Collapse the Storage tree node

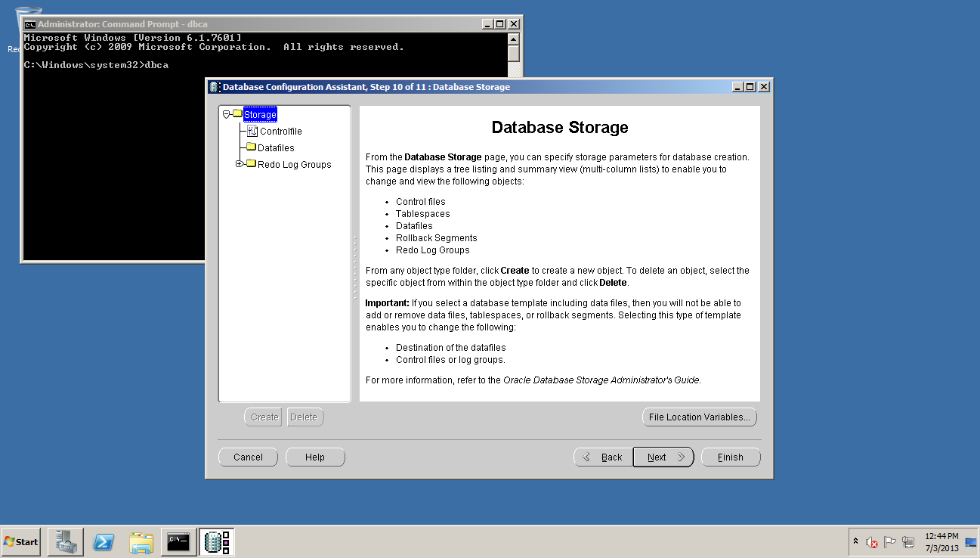point(226,115)
